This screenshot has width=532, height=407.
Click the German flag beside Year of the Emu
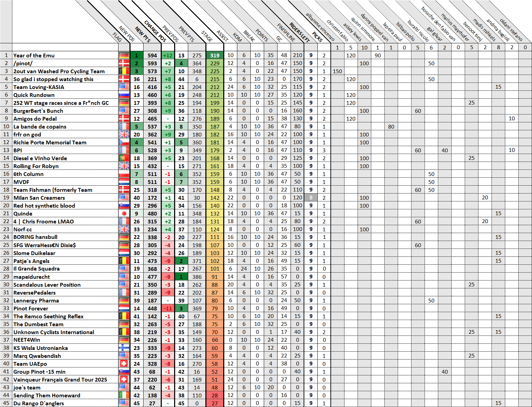(x=124, y=55)
